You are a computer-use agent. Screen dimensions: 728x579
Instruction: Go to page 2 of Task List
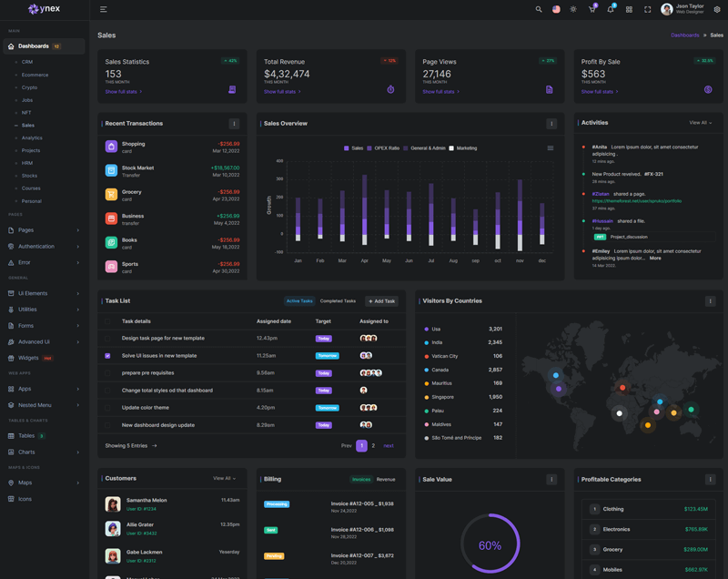(373, 446)
